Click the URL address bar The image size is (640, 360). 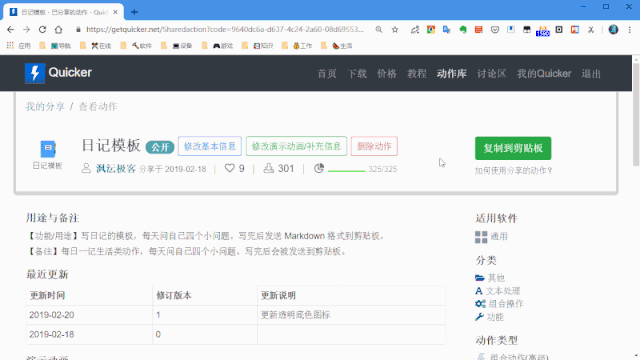point(224,29)
